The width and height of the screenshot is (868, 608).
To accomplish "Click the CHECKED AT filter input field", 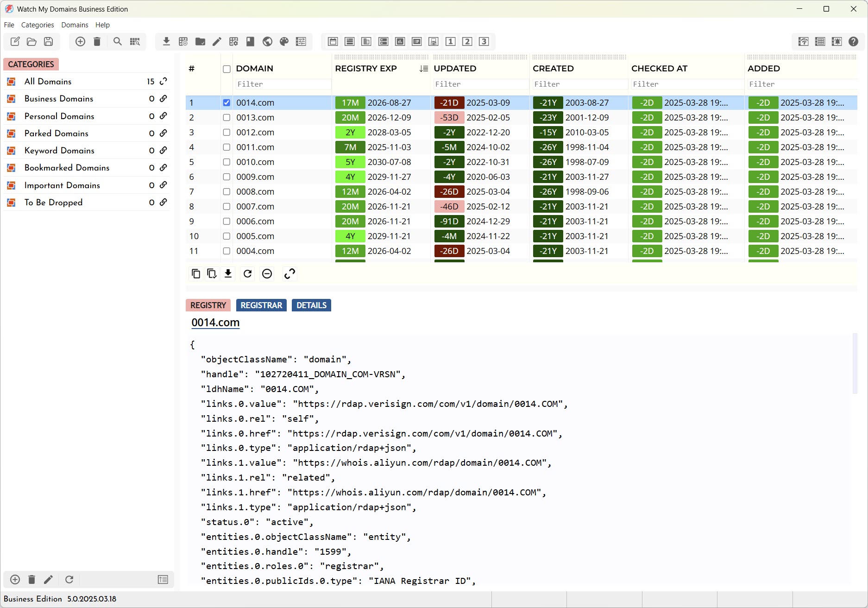I will click(687, 84).
